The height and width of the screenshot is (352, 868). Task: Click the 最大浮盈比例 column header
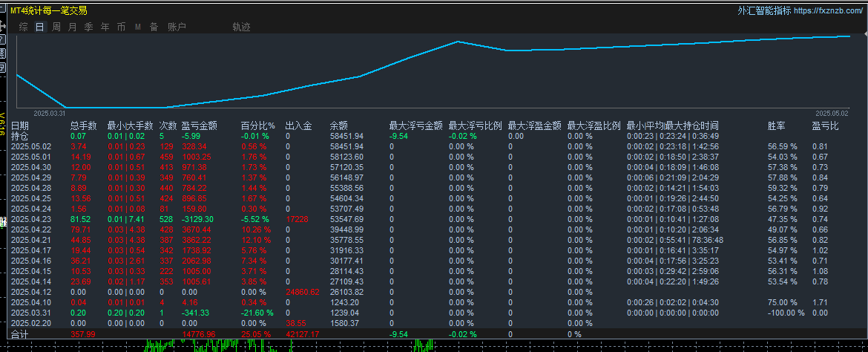(x=594, y=126)
